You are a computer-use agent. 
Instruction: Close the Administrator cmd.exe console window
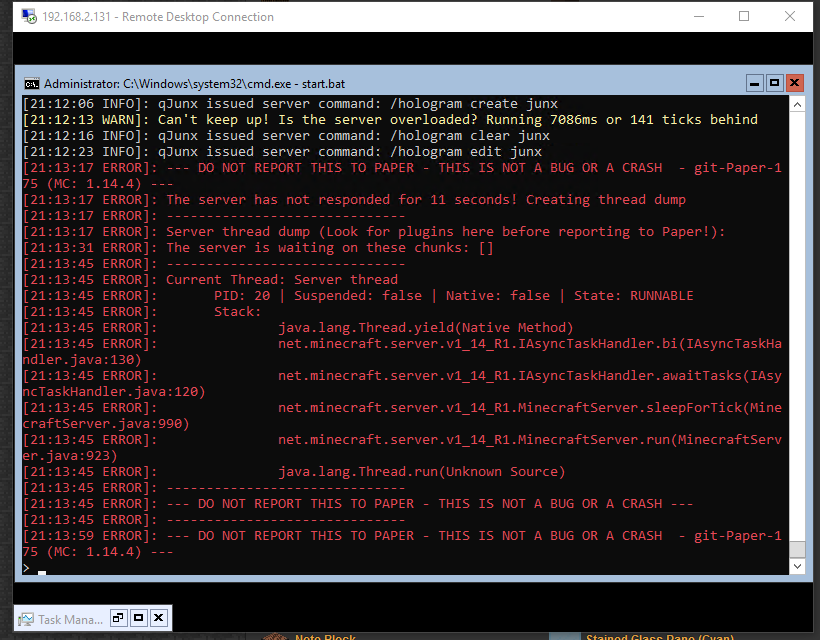pyautogui.click(x=794, y=83)
